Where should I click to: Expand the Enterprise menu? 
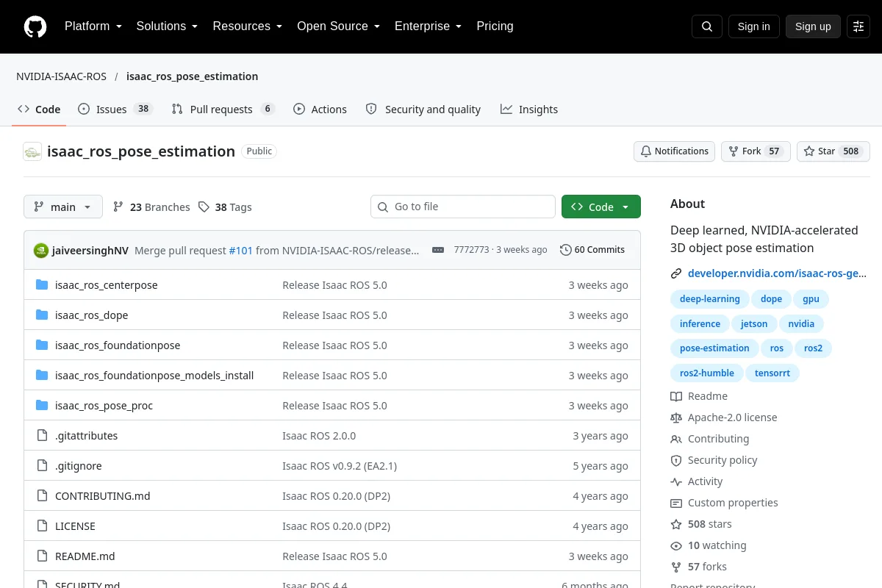coord(429,26)
